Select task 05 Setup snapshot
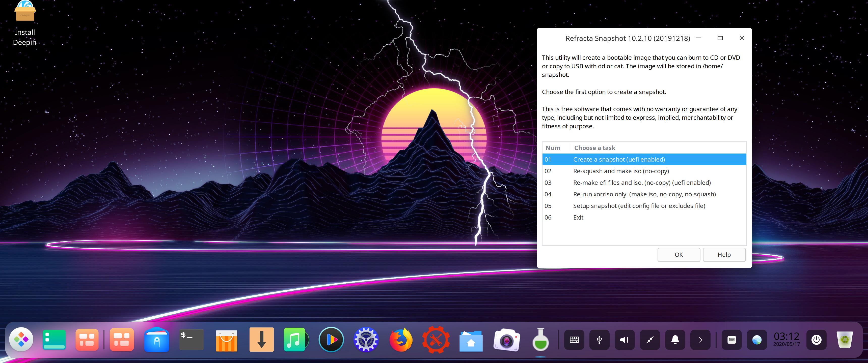The image size is (868, 363). pos(644,206)
